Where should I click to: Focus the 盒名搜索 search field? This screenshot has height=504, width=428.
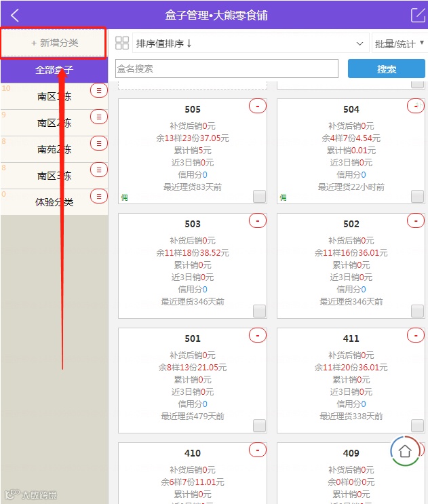pyautogui.click(x=227, y=69)
